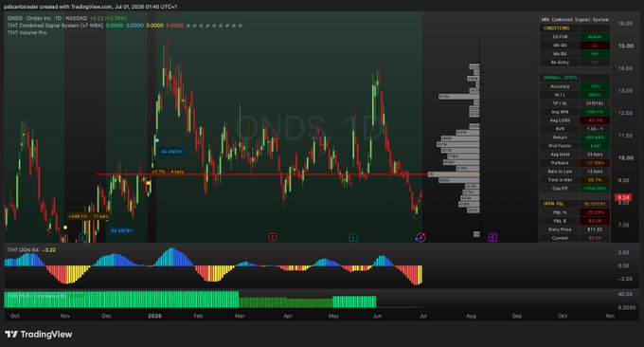Click the THT DON BX indicator title
The image size is (644, 347).
tap(23, 250)
